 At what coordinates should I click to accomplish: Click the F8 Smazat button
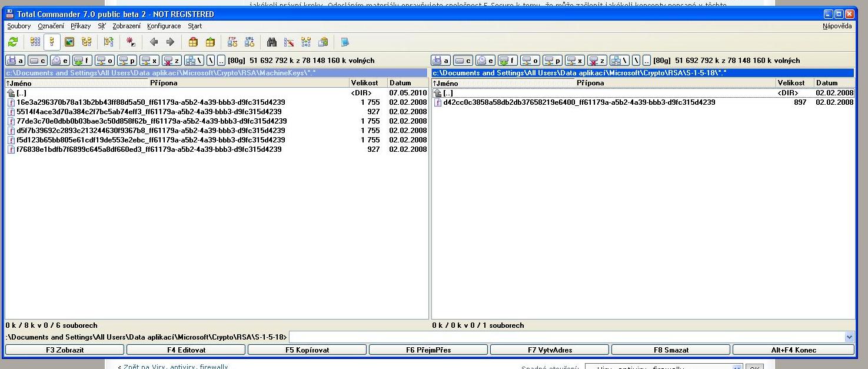pos(671,350)
